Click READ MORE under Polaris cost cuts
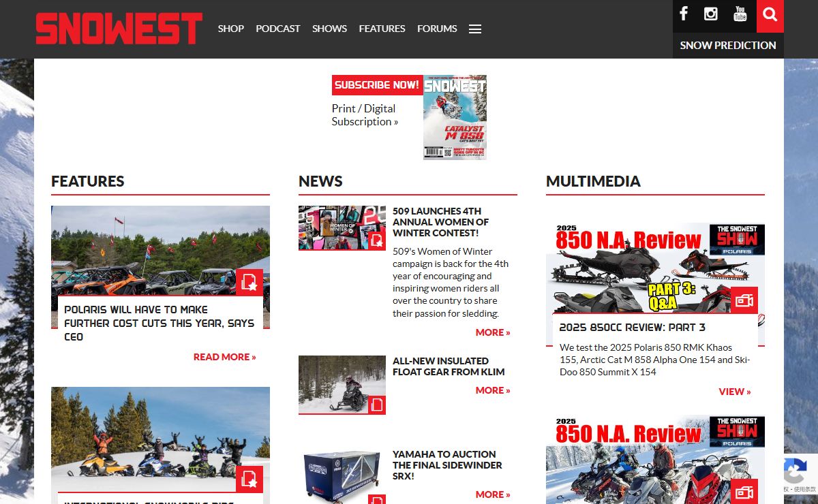This screenshot has height=504, width=818. tap(225, 357)
